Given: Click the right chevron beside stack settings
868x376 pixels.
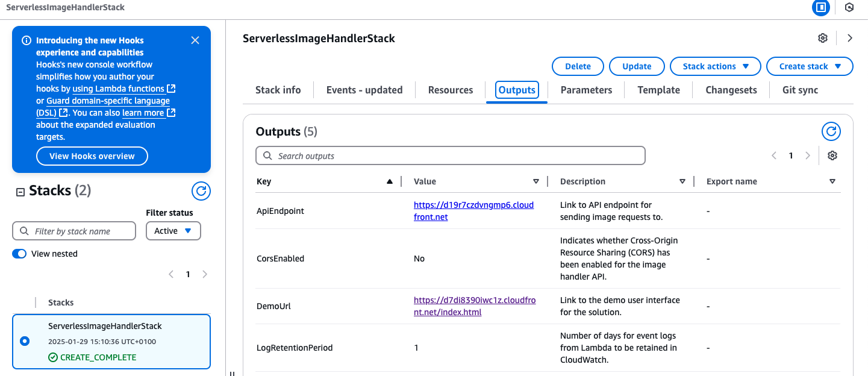Looking at the screenshot, I should tap(850, 38).
